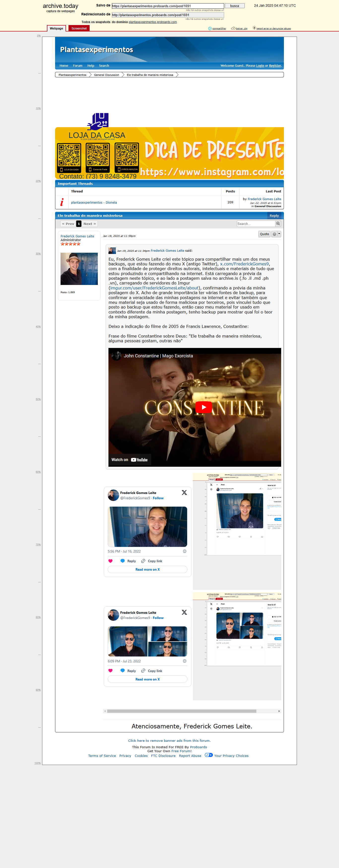
Task: Play the Constantine YouTube video
Action: pos(204,407)
